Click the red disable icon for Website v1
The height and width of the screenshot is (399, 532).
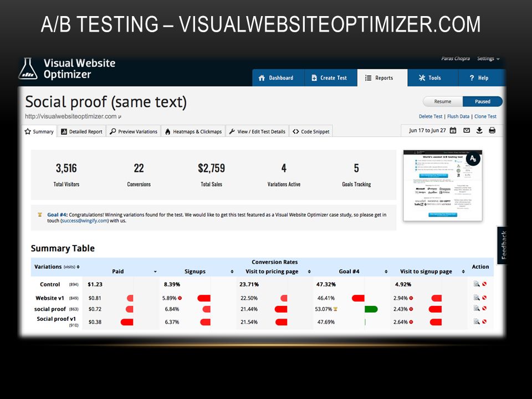tap(484, 298)
